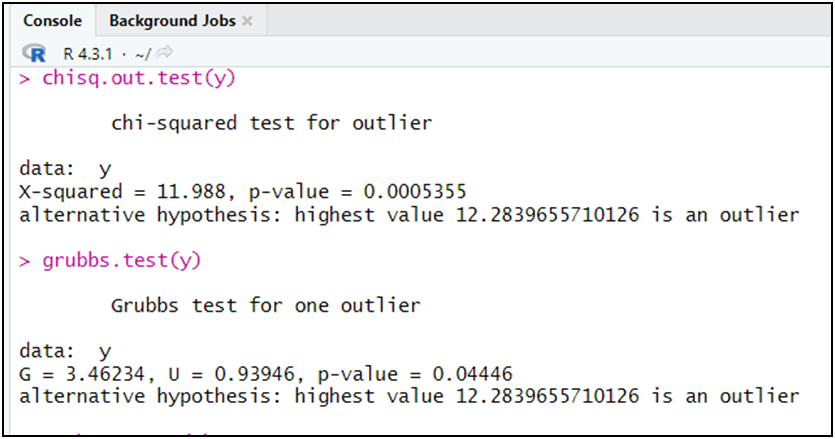Close the Background Jobs tab
835x439 pixels.
click(x=248, y=21)
